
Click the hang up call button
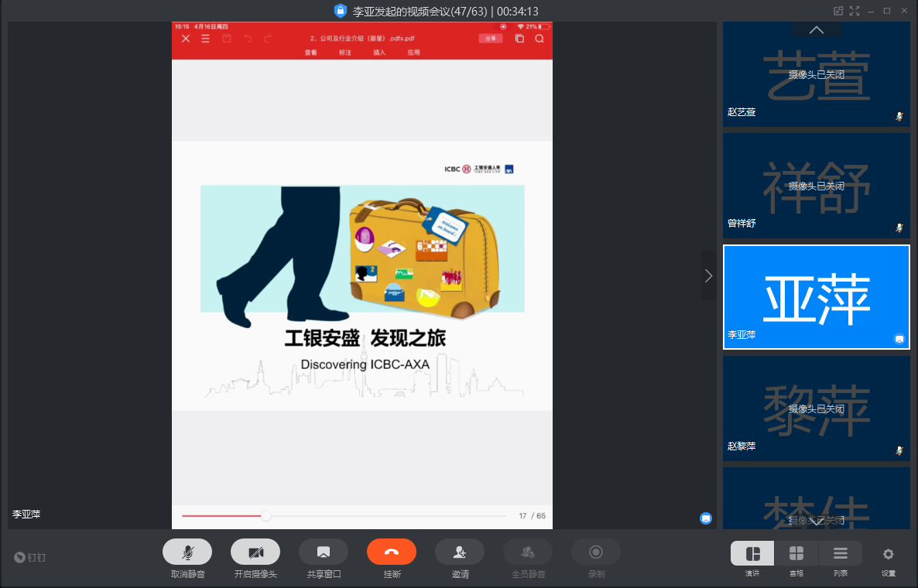pyautogui.click(x=391, y=552)
